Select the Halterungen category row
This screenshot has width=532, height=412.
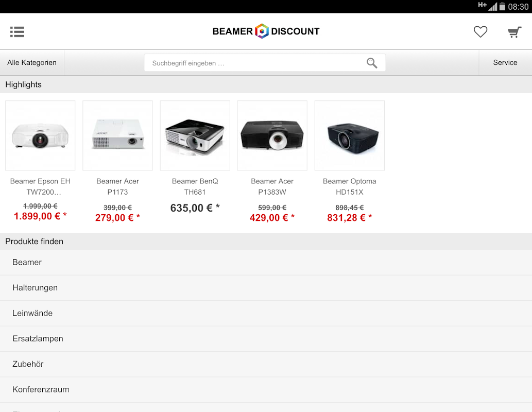266,288
